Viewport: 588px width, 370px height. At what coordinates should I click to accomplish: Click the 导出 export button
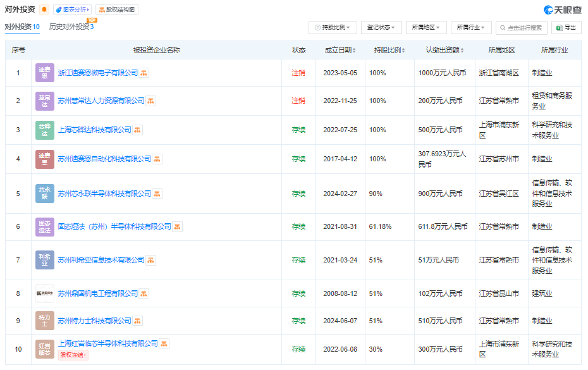click(567, 28)
